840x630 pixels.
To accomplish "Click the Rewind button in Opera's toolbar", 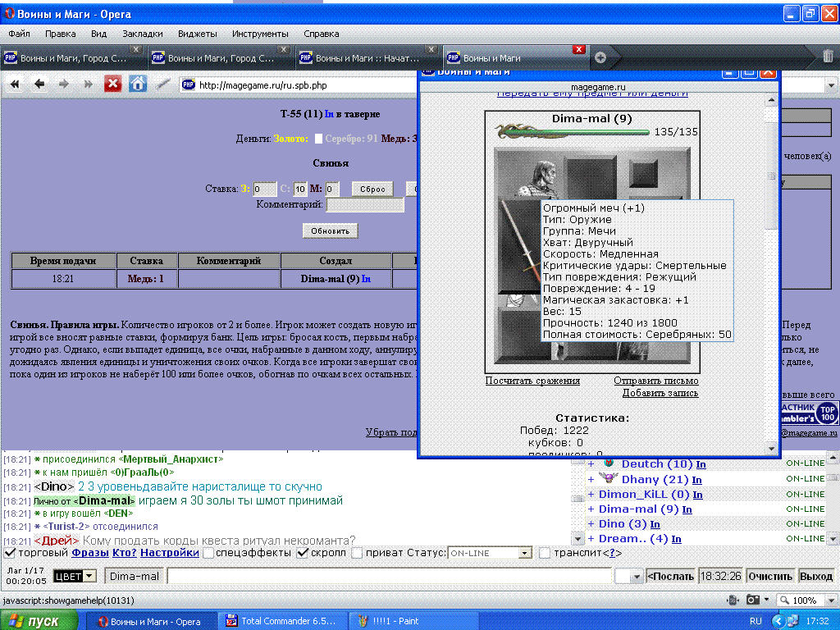I will (x=15, y=84).
